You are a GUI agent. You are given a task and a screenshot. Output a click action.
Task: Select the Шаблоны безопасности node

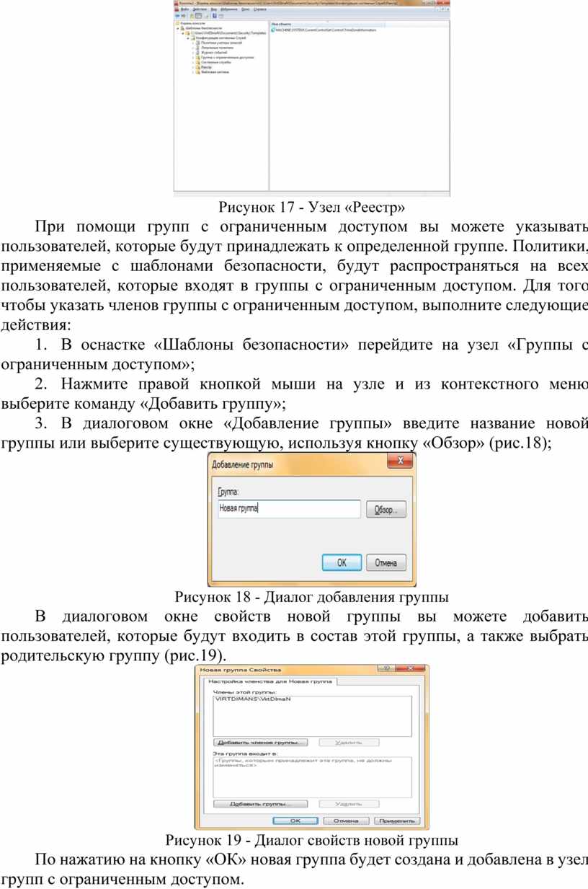click(201, 28)
